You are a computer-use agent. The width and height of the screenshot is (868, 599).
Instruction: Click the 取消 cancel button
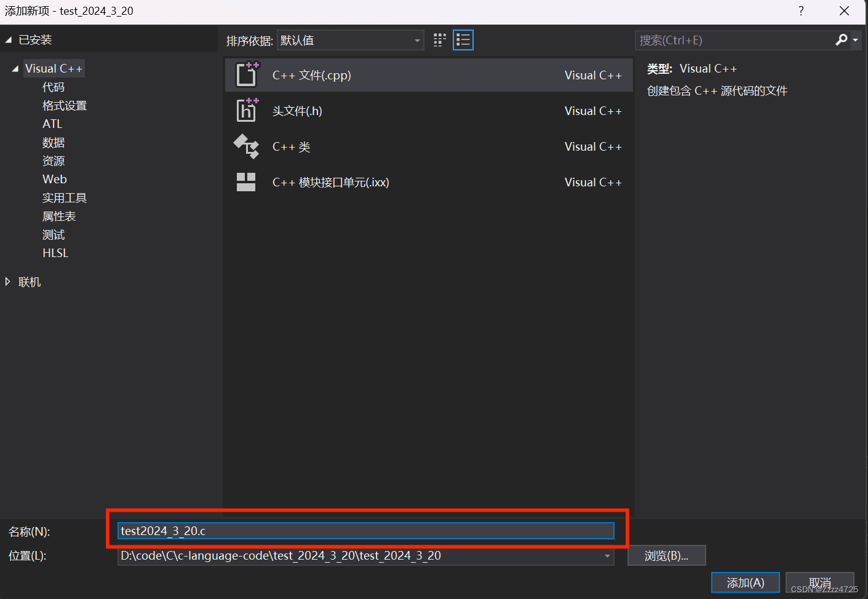click(820, 582)
